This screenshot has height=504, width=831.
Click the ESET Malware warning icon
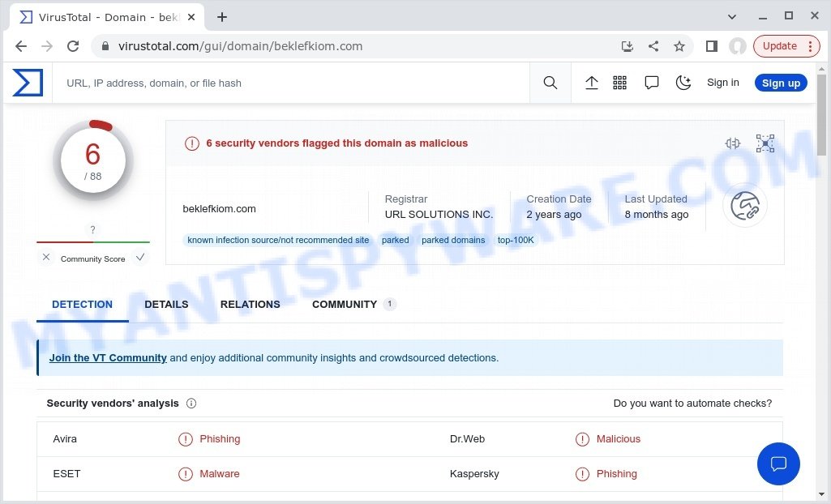pyautogui.click(x=186, y=474)
